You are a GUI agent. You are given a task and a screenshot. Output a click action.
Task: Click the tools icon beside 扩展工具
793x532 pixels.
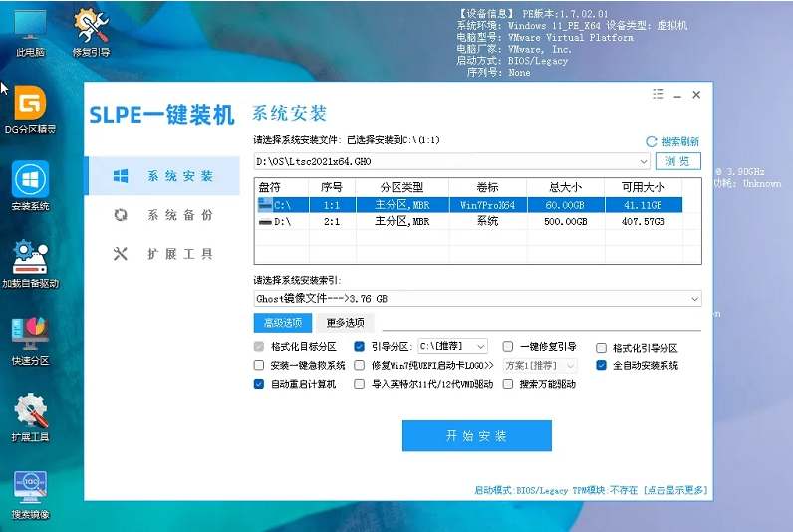121,253
